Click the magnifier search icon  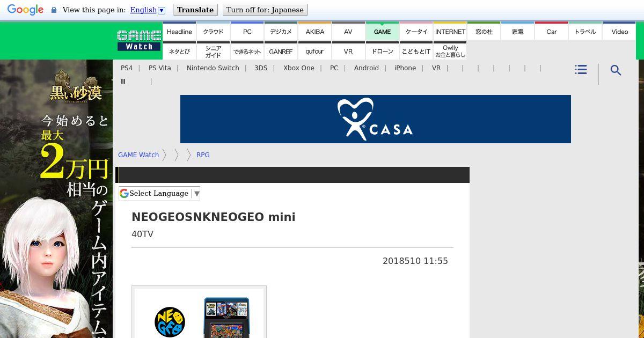(x=616, y=70)
